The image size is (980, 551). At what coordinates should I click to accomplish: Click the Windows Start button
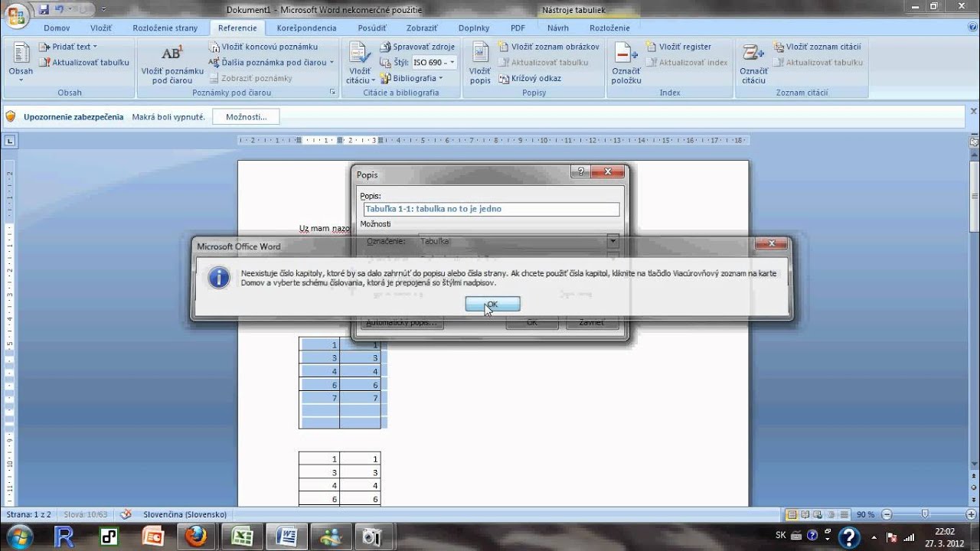tap(20, 536)
